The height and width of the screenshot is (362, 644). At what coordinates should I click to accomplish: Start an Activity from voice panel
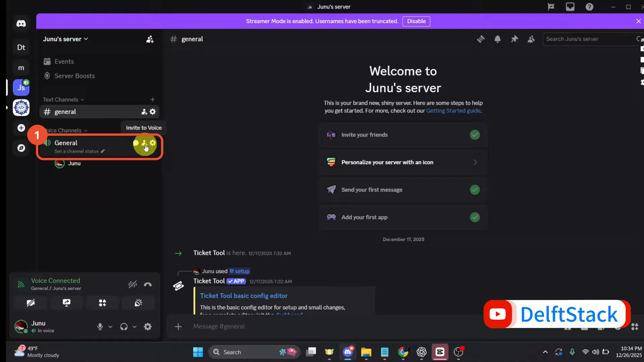(x=102, y=303)
